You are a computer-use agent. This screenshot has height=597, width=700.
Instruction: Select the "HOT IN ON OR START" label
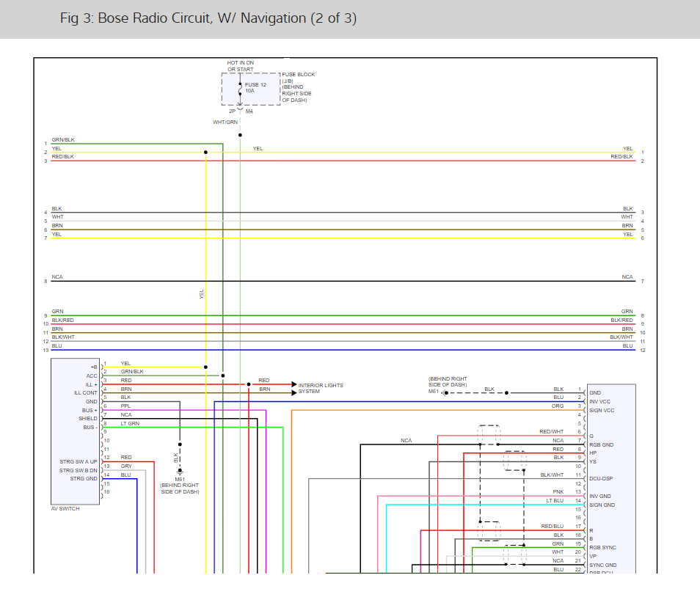[x=240, y=66]
